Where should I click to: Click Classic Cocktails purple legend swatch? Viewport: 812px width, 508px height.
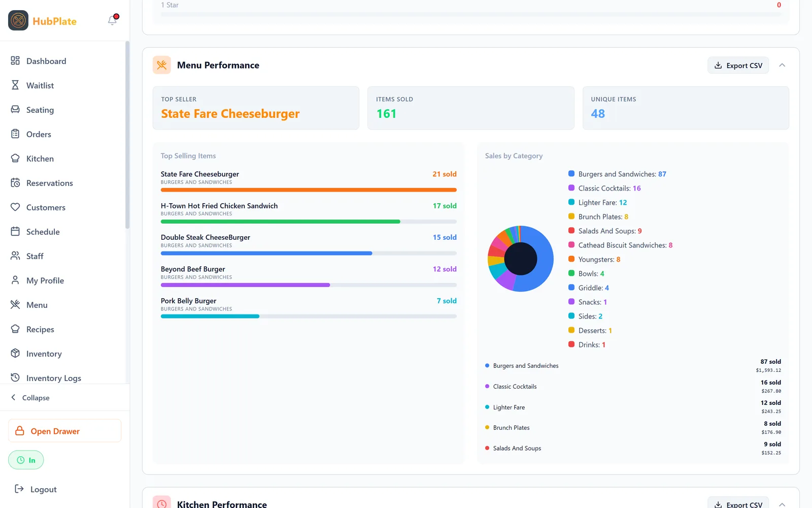[571, 188]
